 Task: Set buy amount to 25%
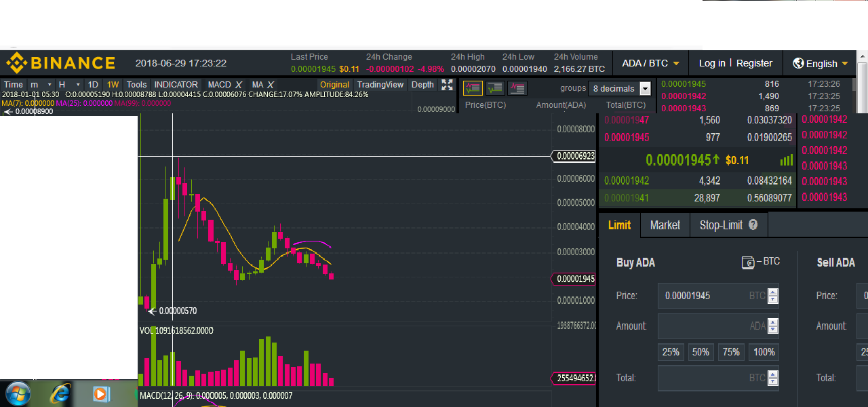tap(671, 352)
